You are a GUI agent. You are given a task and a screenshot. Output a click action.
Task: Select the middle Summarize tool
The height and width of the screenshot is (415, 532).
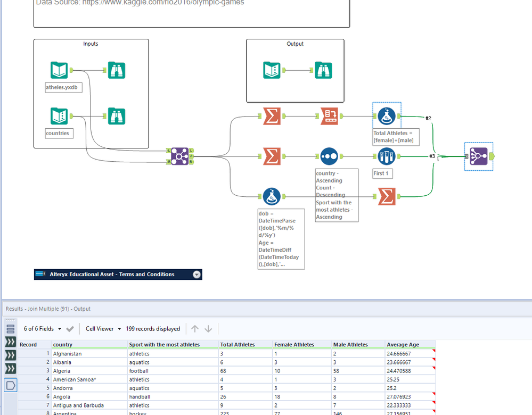[272, 156]
